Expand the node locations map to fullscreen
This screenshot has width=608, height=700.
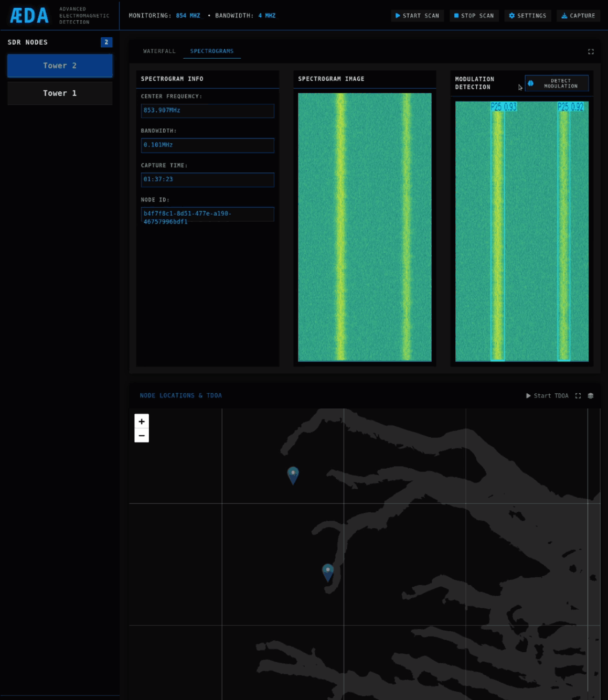[x=578, y=396]
